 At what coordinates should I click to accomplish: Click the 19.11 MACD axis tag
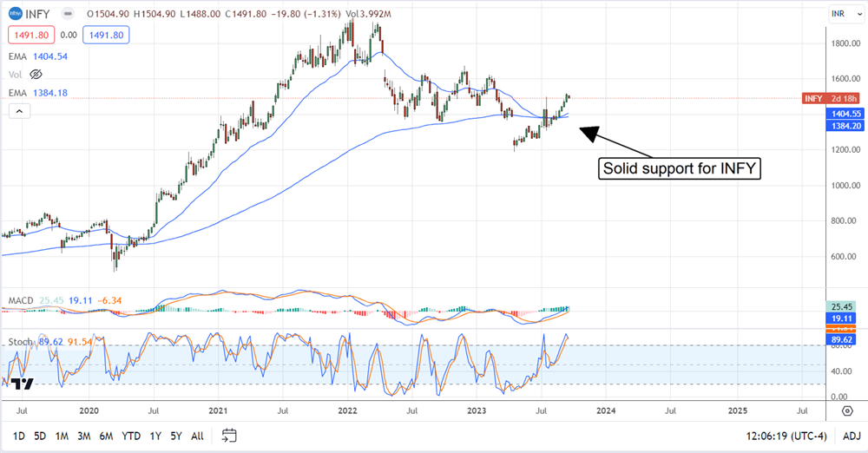click(x=841, y=318)
